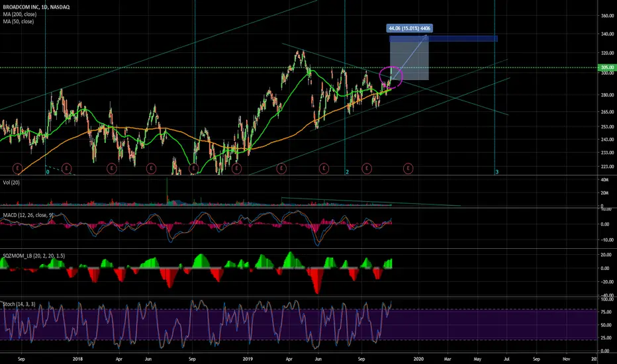The height and width of the screenshot is (364, 617).
Task: Select the magenta ellipse drawing on price
Action: [391, 77]
